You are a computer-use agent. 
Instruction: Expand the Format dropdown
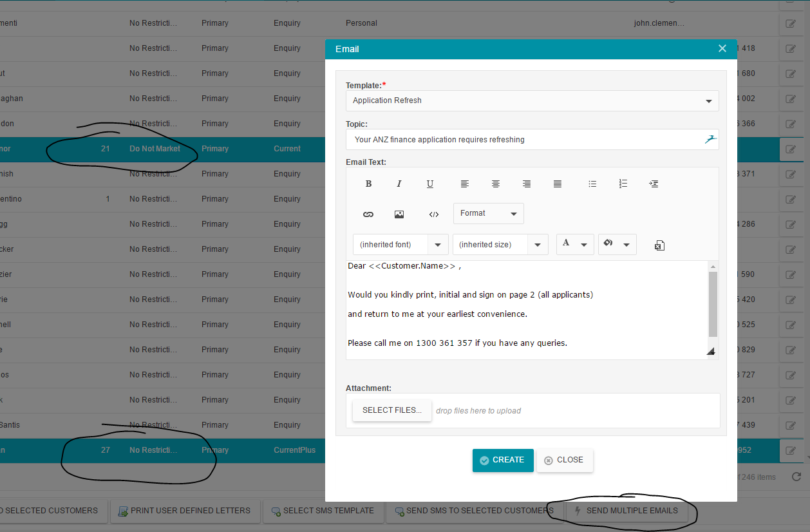489,213
